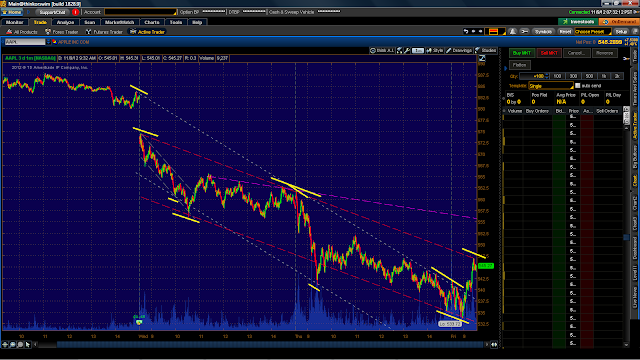Screen dimensions: 640x360
Task: Set quantity preset to 1k
Action: pos(604,76)
